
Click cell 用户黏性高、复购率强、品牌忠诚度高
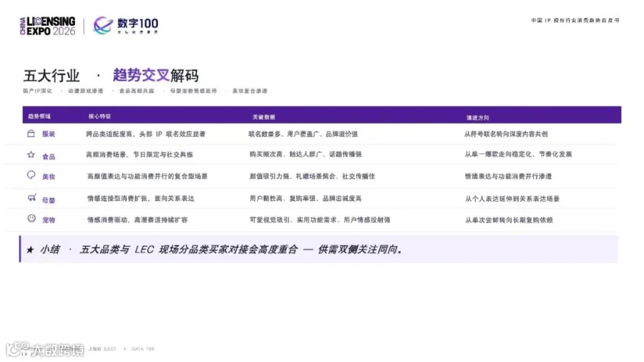coord(306,199)
